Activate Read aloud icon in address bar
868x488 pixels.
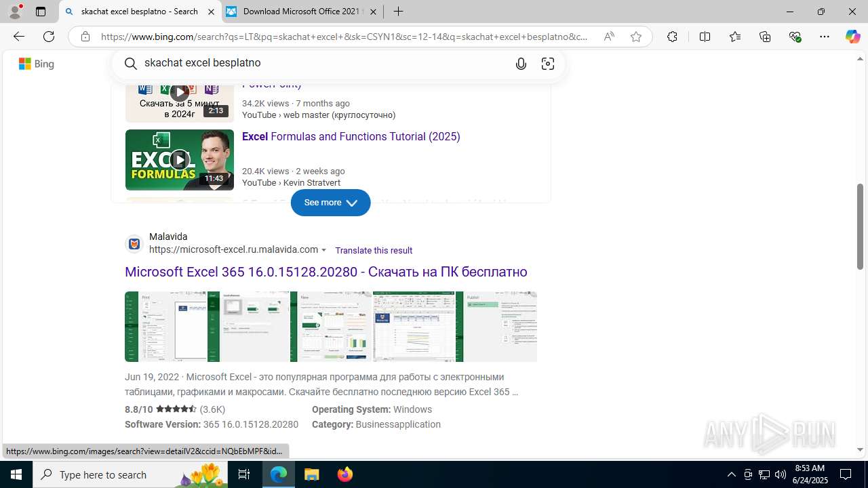click(609, 37)
